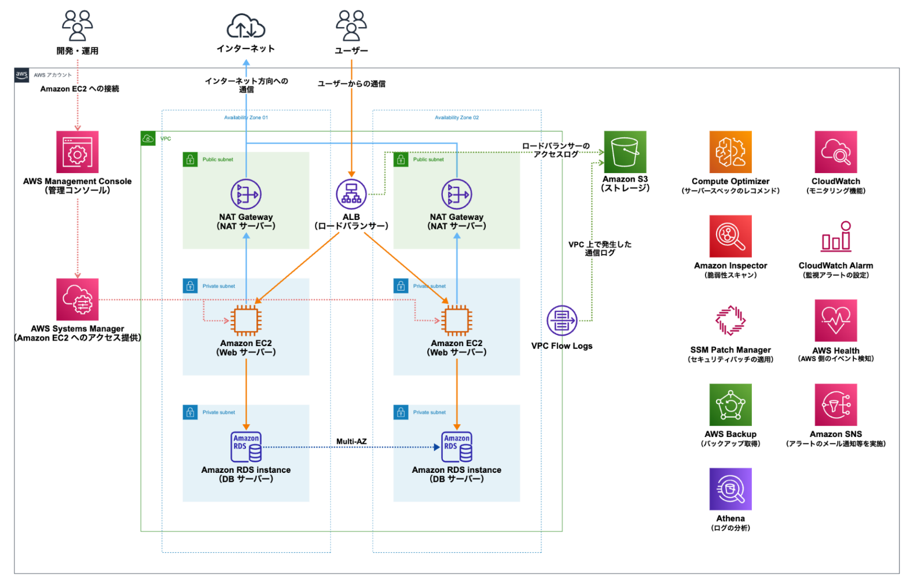Select the AWS Systems Manager icon
914x588 pixels.
click(77, 299)
